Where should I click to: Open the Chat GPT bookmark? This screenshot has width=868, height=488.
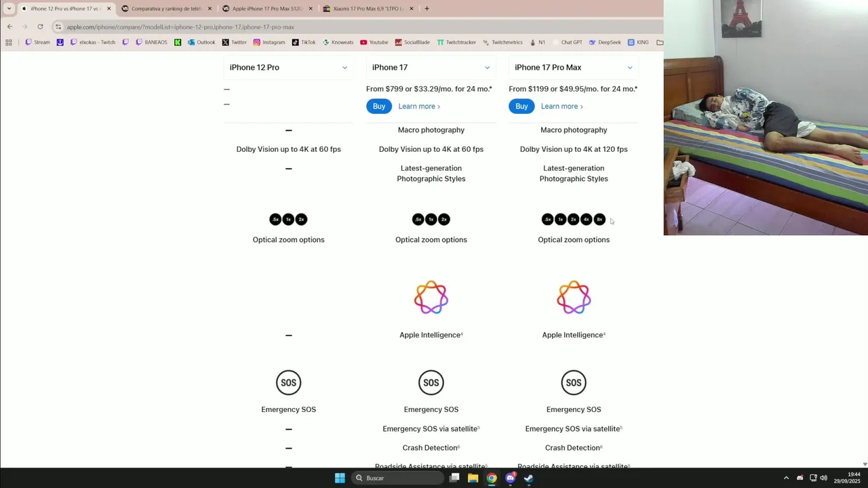coord(567,42)
